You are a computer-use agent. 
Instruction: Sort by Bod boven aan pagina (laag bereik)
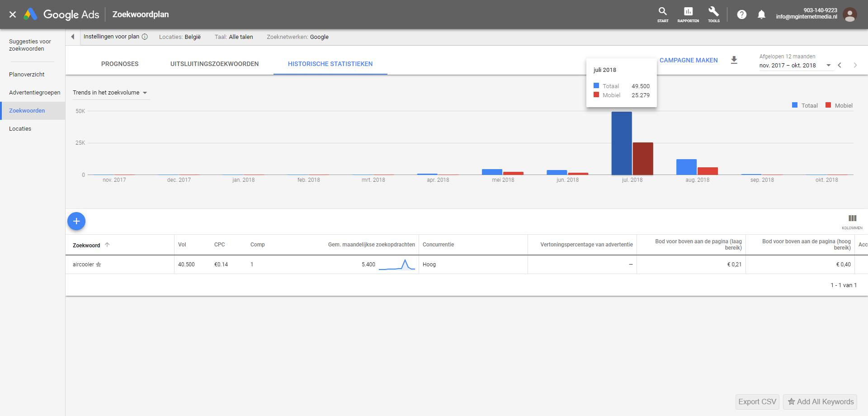pyautogui.click(x=698, y=245)
